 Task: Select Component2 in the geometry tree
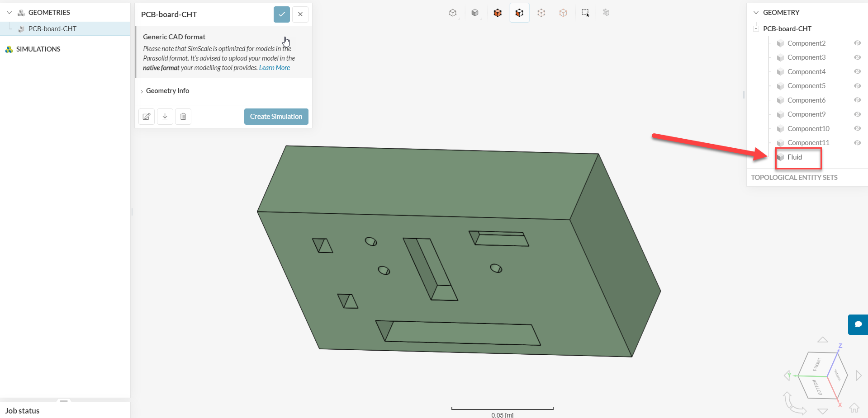pos(806,43)
